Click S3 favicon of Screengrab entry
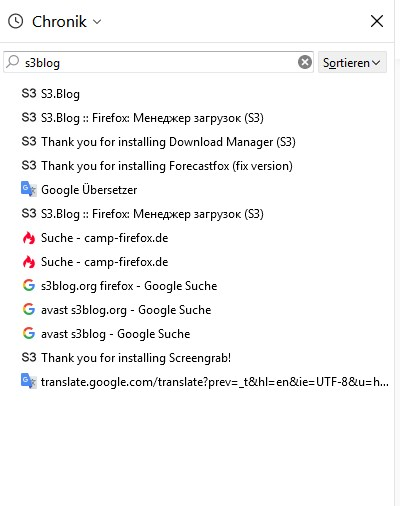This screenshot has height=506, width=400. tap(29, 358)
